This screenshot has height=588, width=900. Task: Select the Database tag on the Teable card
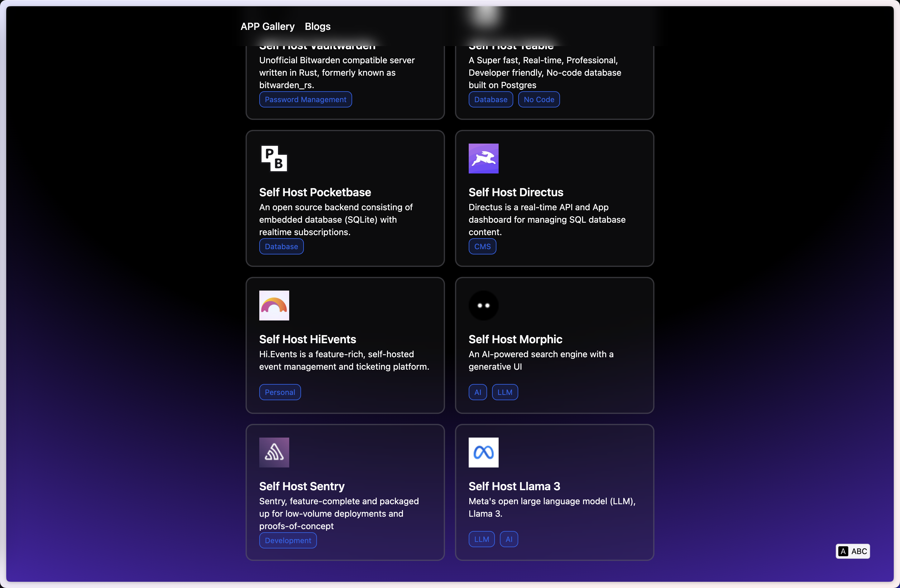(x=491, y=99)
